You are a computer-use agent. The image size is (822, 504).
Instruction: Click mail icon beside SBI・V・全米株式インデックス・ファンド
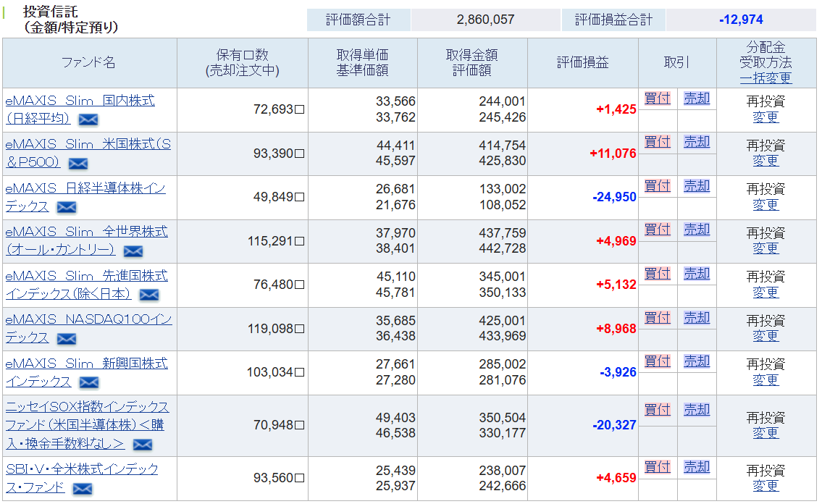coord(83,490)
